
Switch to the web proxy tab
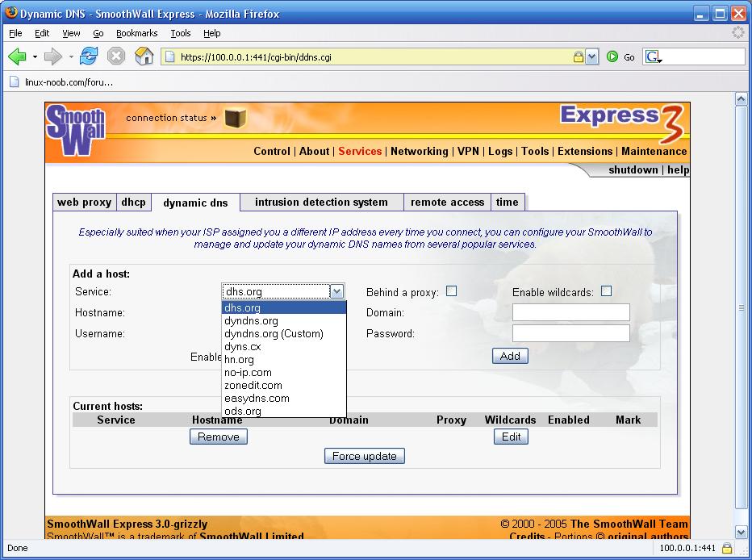[85, 202]
